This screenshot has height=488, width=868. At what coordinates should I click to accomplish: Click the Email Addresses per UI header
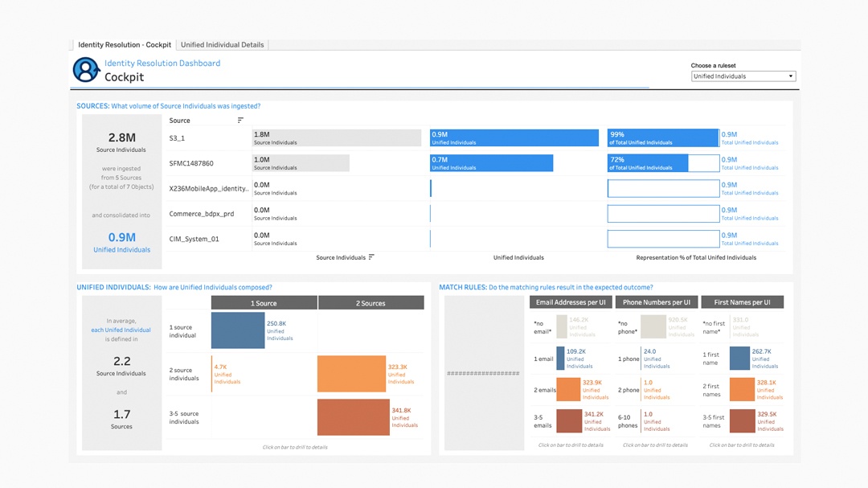coord(571,302)
